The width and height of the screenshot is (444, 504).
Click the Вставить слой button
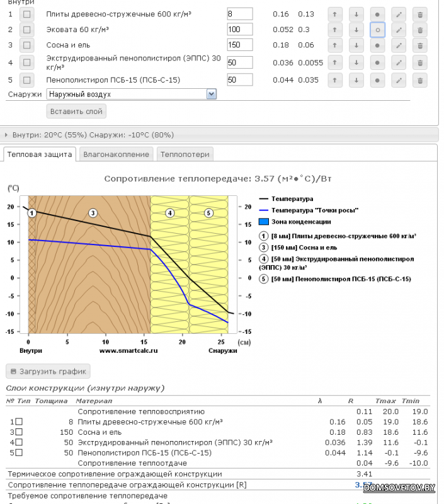pos(76,112)
